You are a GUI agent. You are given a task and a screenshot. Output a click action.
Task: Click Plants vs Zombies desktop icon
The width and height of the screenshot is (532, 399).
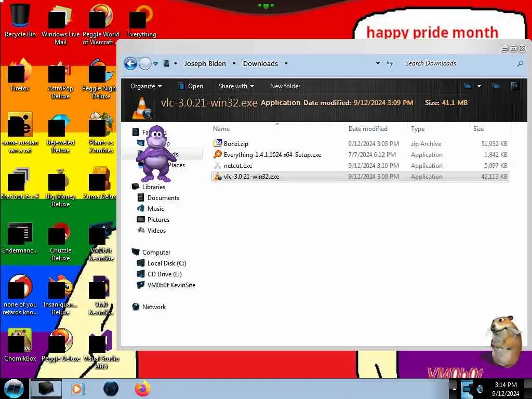[101, 133]
